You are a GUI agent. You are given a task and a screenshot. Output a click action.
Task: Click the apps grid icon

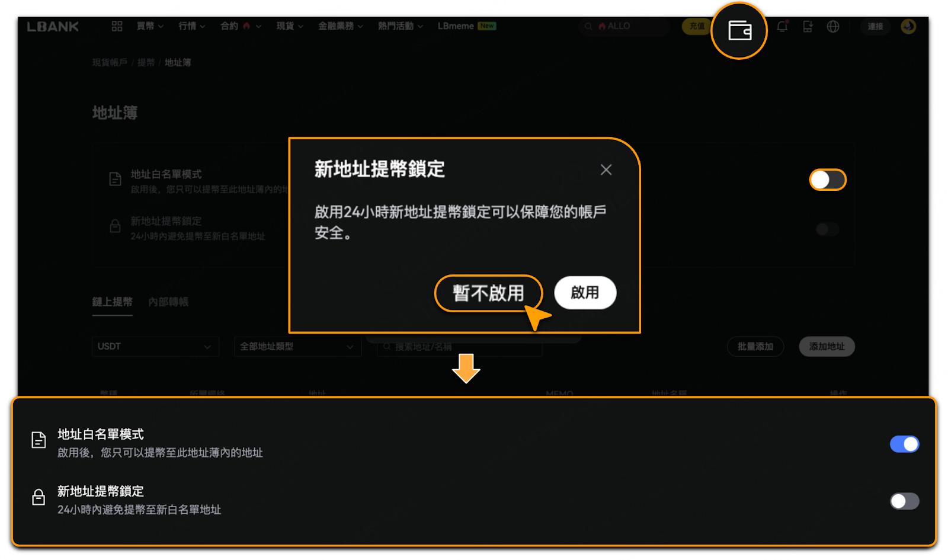tap(117, 26)
